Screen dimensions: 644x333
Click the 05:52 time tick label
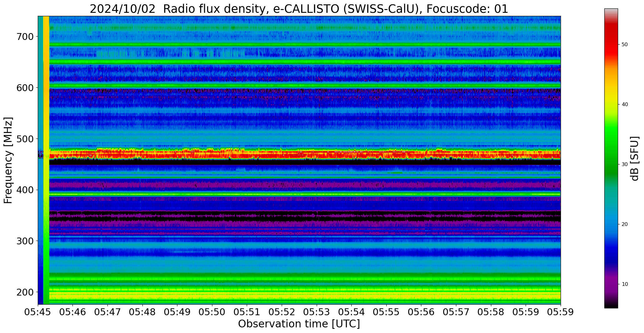pyautogui.click(x=282, y=312)
